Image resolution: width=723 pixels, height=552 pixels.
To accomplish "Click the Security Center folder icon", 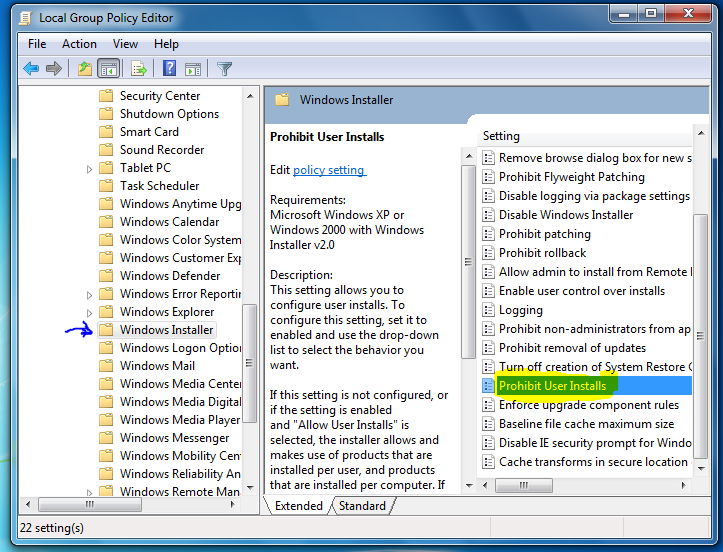I will [106, 96].
